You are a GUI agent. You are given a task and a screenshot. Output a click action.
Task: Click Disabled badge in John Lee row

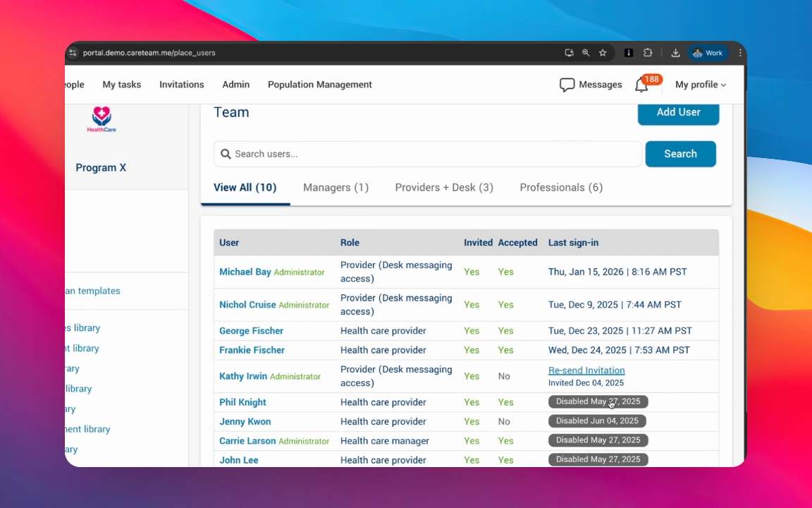[598, 459]
